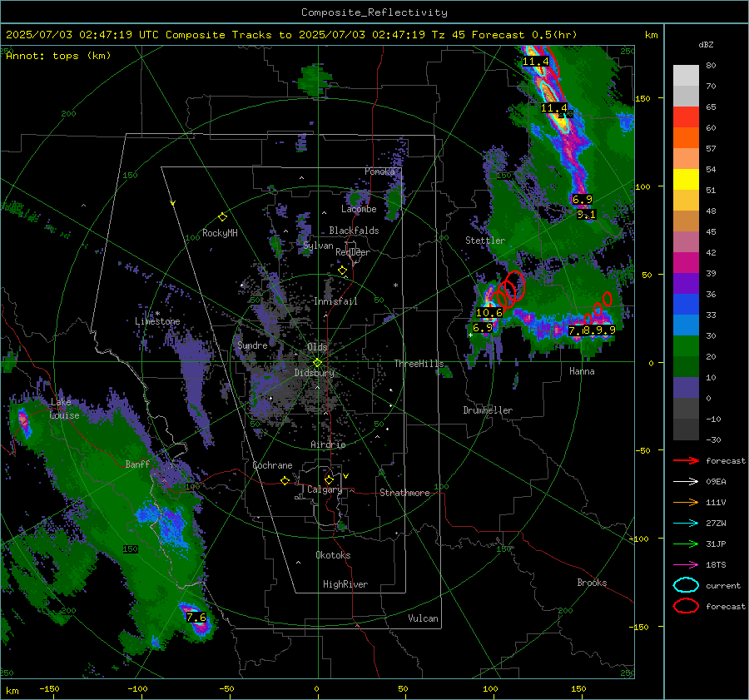Click the Innisfail label
The width and height of the screenshot is (749, 700).
tap(335, 301)
